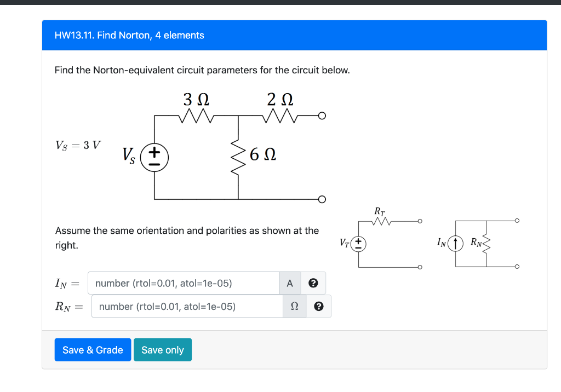Click the upper terminal circle of the circuit
This screenshot has width=561, height=392.
323,116
